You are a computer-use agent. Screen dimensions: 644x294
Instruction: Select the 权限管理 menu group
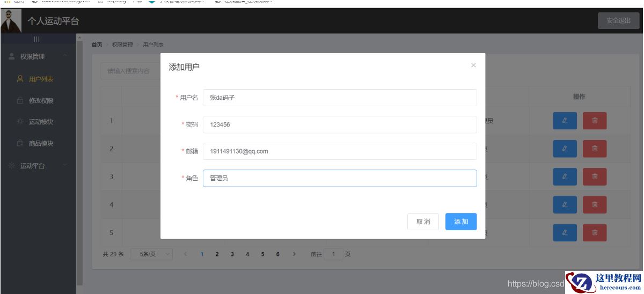38,56
